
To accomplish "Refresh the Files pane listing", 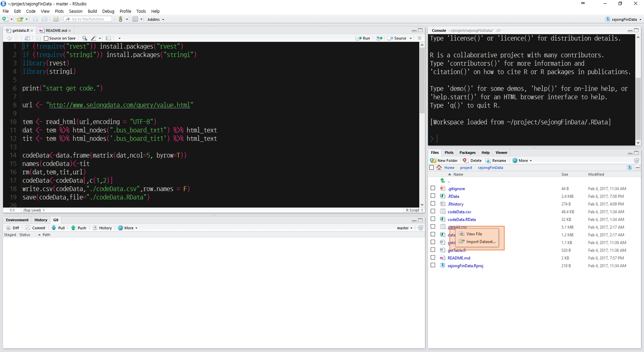I will [x=636, y=161].
